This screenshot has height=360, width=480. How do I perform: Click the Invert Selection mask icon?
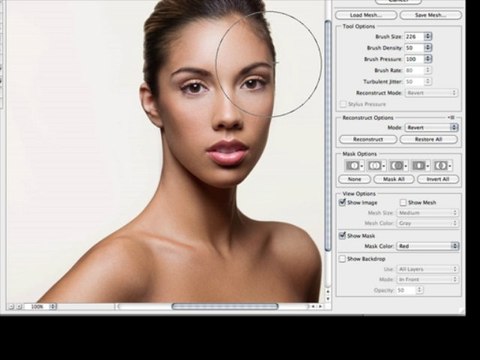(x=441, y=165)
